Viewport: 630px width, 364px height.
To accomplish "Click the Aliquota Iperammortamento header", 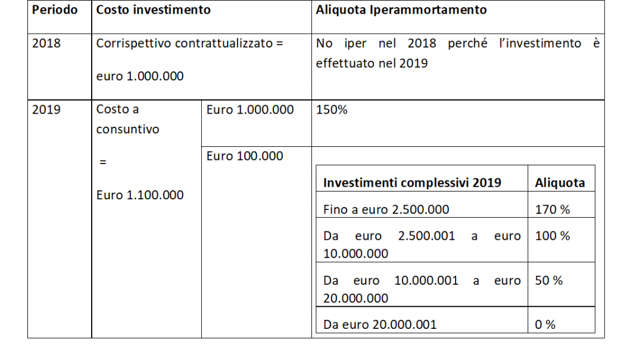I will tap(401, 10).
